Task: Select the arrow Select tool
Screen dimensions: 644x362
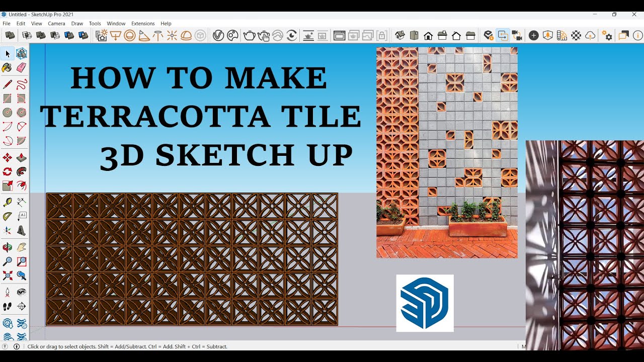Action: point(8,54)
